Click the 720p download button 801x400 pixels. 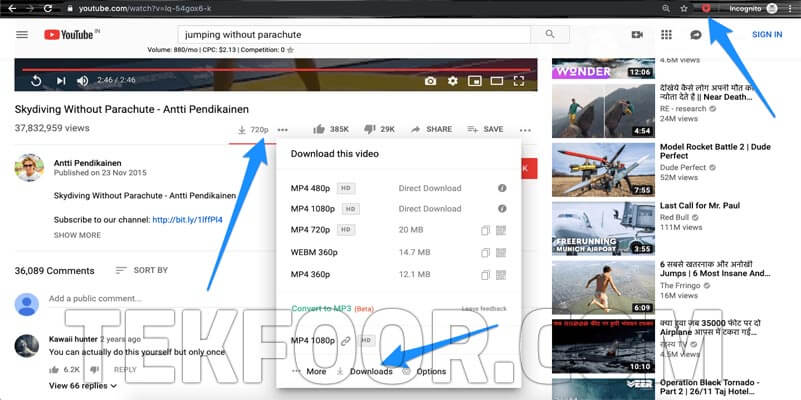click(253, 130)
